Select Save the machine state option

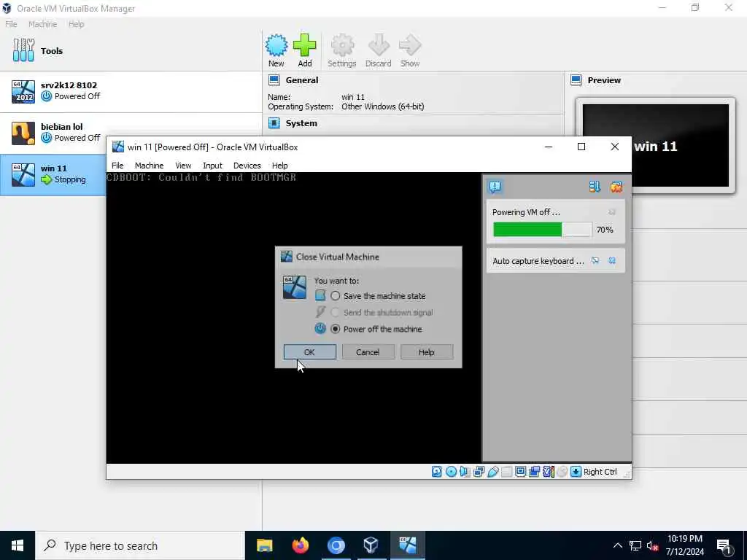tap(379, 296)
